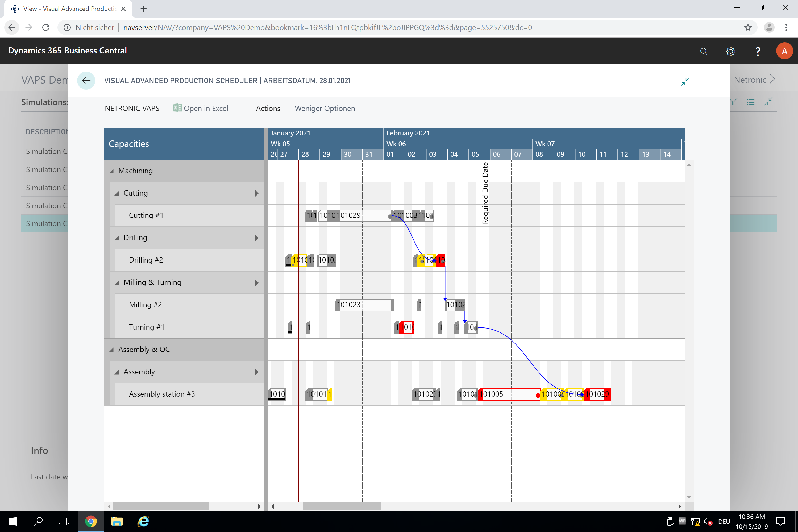Image resolution: width=798 pixels, height=532 pixels.
Task: Collapse the Assembly group triangle
Action: click(x=117, y=372)
